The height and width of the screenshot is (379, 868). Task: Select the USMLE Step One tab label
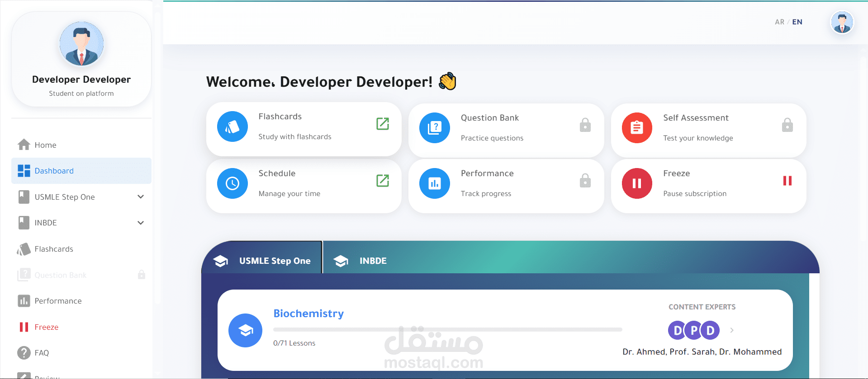click(x=275, y=261)
